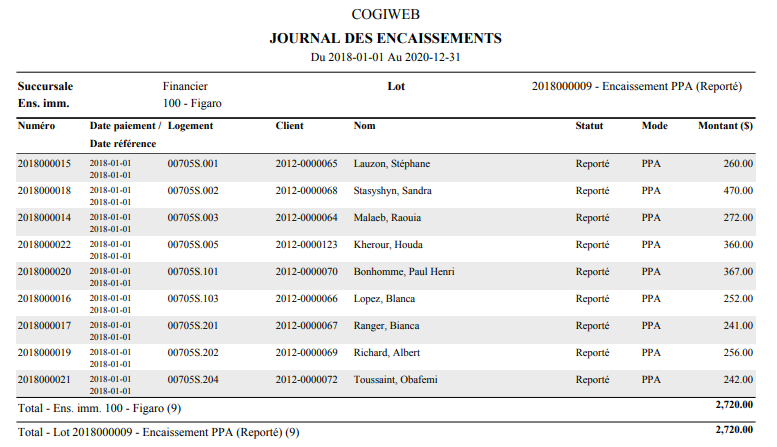Screen dimensions: 777x447
Task: Click the Logement column header
Action: (x=190, y=127)
